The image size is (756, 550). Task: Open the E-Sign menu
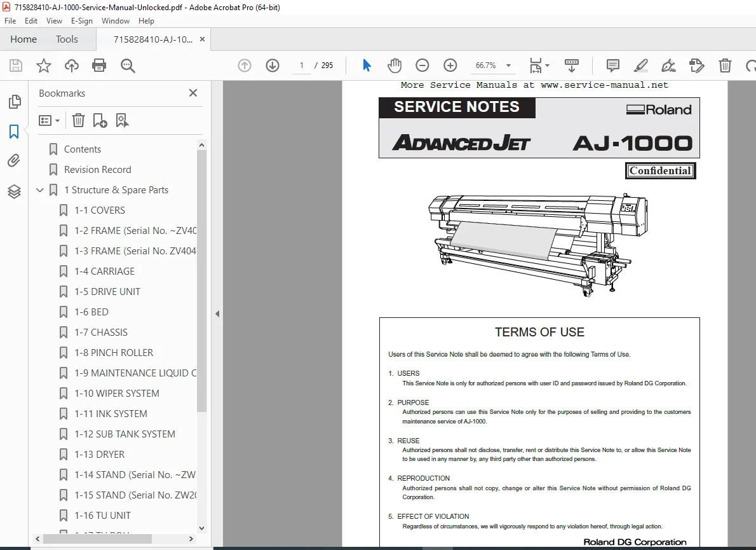(x=81, y=21)
